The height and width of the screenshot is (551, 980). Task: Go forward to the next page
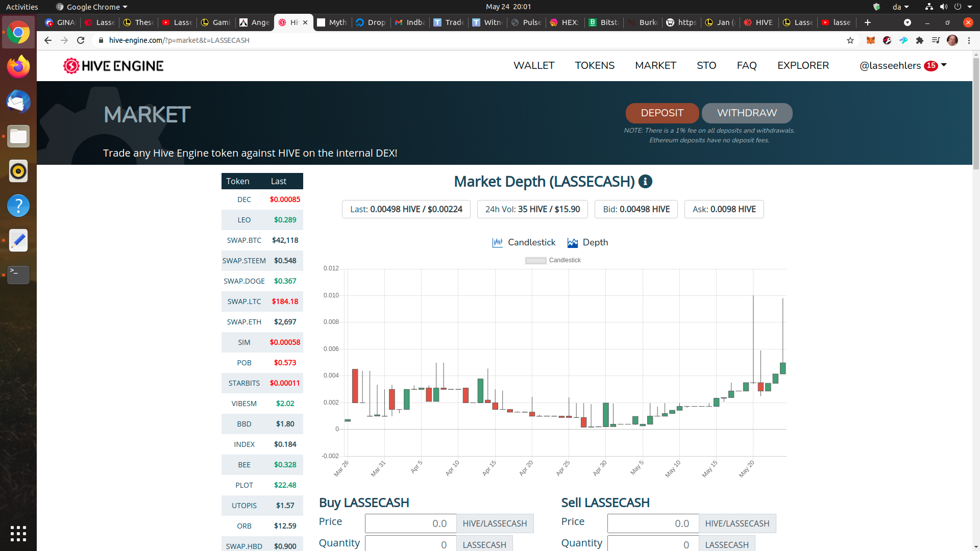click(64, 40)
